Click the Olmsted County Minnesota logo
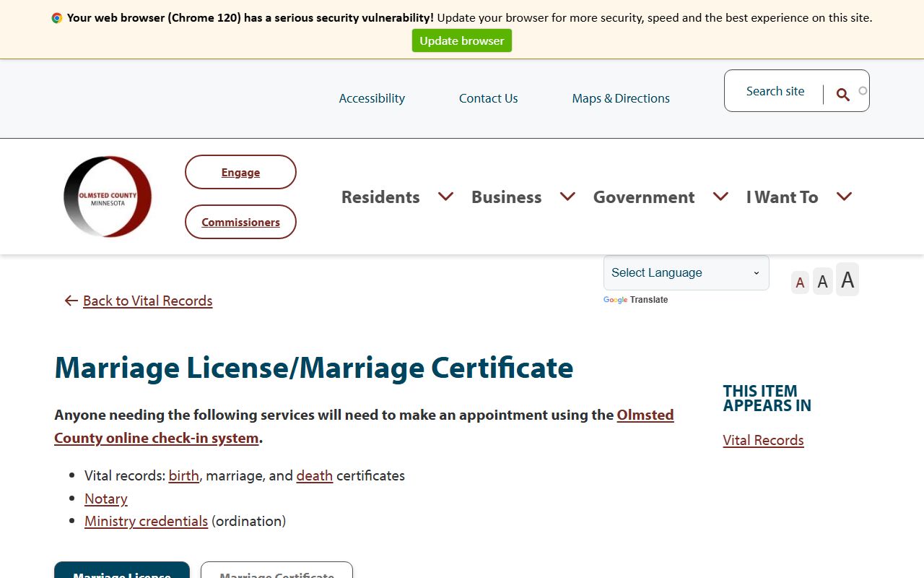This screenshot has width=924, height=578. coord(108,197)
